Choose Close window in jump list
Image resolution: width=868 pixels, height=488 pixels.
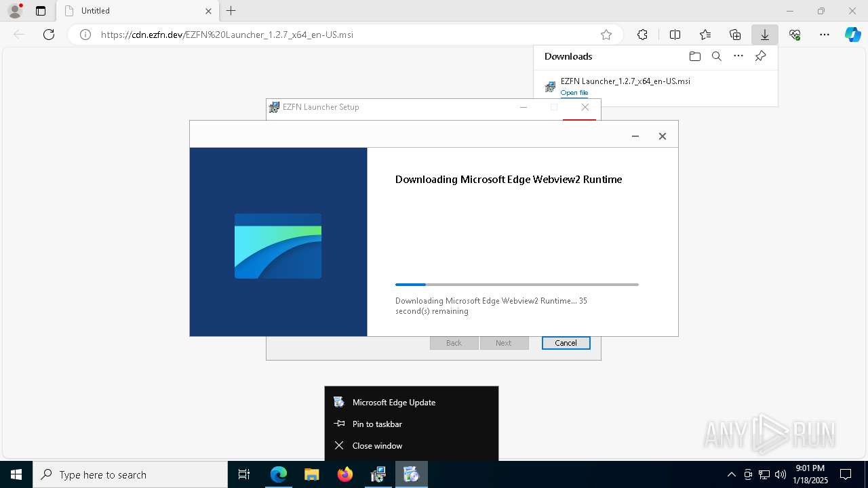pos(412,445)
